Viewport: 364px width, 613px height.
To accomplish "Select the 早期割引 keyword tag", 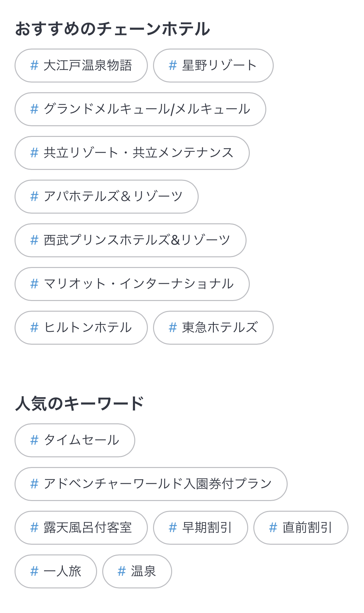I will click(x=201, y=528).
